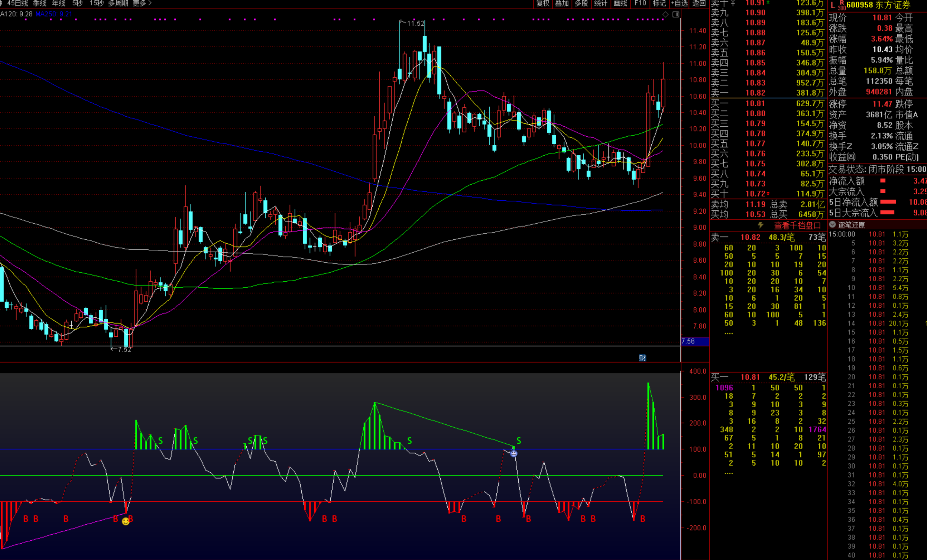Select the 买五 10.77 order row
The image size is (927, 560).
tap(768, 143)
